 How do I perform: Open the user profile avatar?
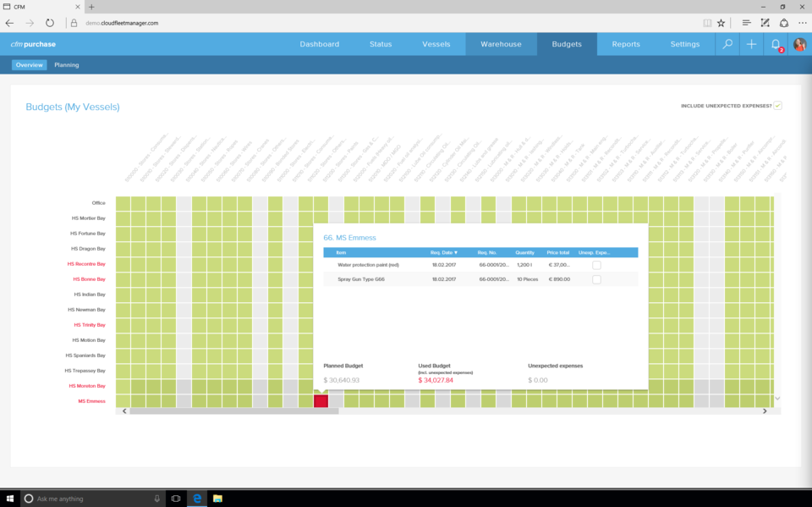click(799, 44)
